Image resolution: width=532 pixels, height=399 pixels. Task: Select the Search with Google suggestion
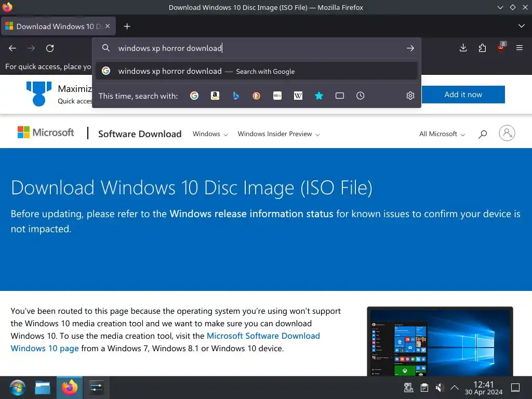pos(257,71)
